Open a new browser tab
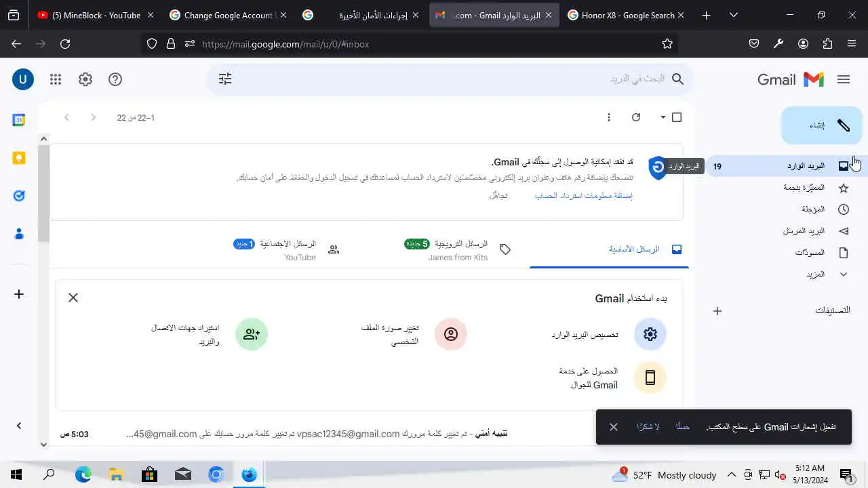Image resolution: width=868 pixels, height=488 pixels. pyautogui.click(x=706, y=15)
